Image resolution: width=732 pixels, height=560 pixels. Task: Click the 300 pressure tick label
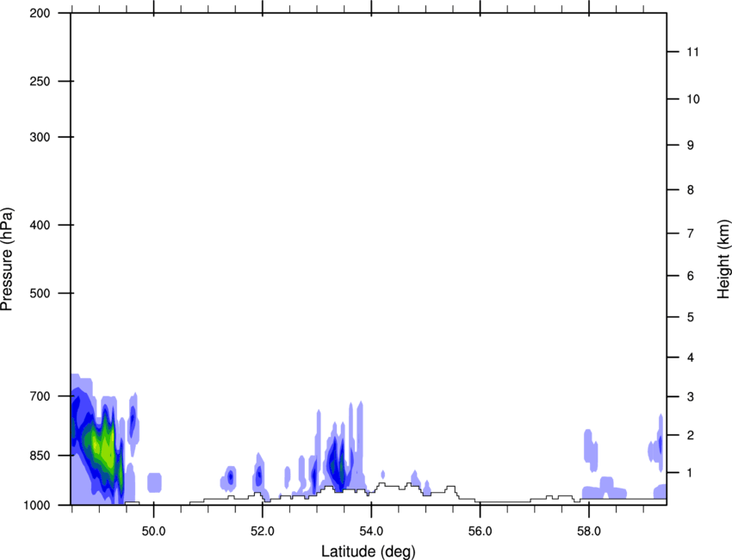tap(40, 137)
